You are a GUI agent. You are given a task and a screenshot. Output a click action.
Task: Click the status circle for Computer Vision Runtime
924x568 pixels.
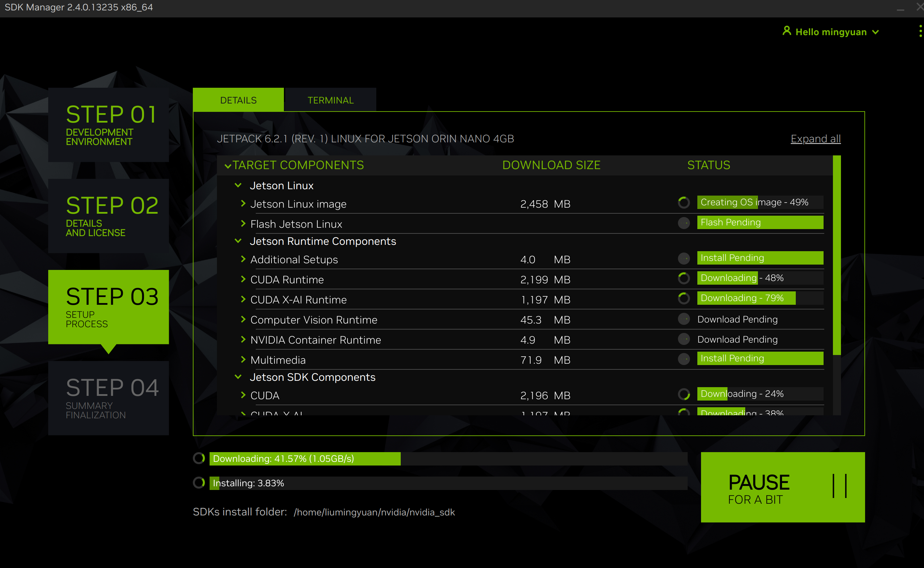[684, 319]
